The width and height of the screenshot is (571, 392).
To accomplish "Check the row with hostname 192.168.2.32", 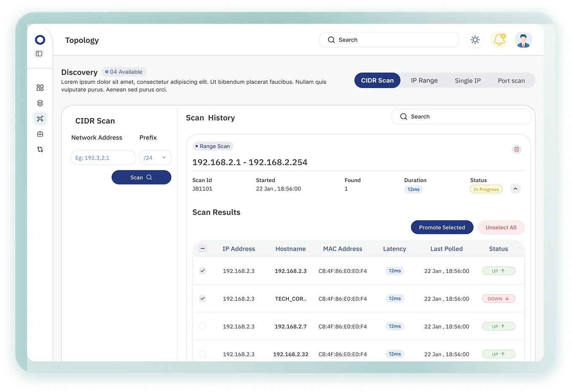I will point(203,354).
